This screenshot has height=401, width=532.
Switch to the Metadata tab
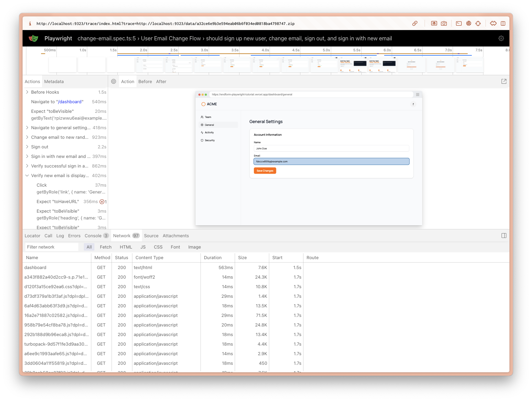(x=54, y=81)
